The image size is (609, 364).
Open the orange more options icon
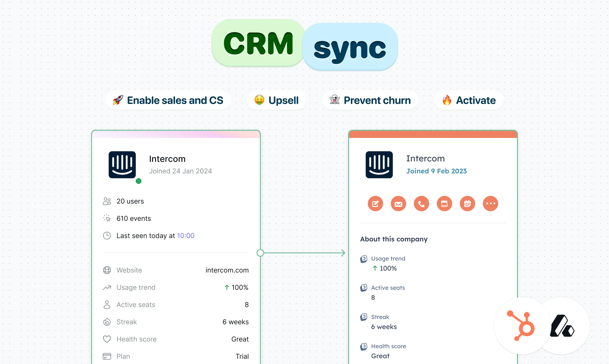[x=490, y=204]
